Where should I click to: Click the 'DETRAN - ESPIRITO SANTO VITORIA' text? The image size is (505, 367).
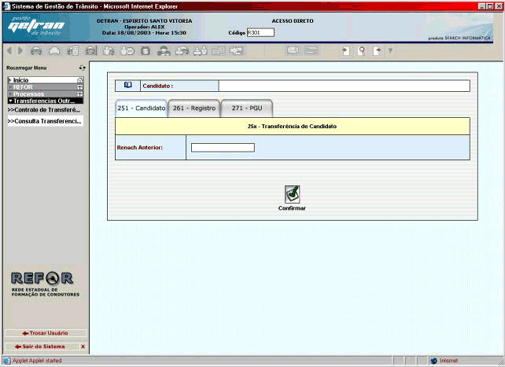(144, 21)
